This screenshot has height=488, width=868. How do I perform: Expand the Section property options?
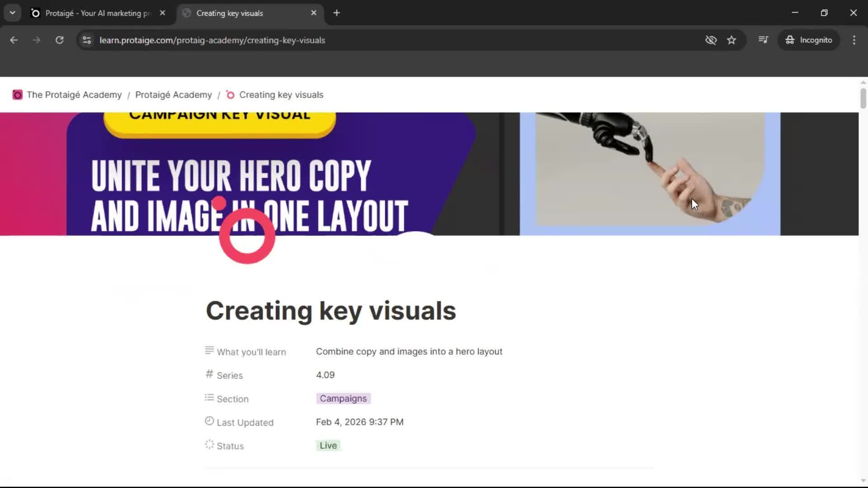click(x=232, y=399)
